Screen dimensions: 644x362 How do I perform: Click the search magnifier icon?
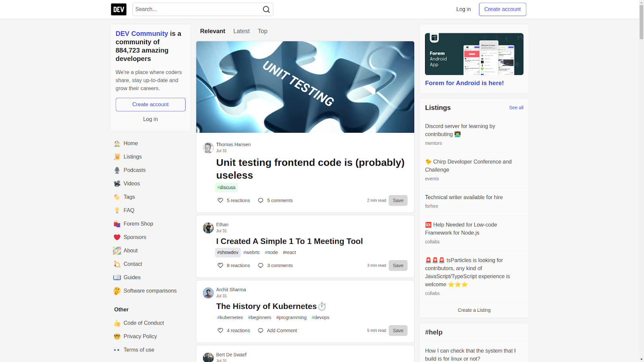click(266, 9)
